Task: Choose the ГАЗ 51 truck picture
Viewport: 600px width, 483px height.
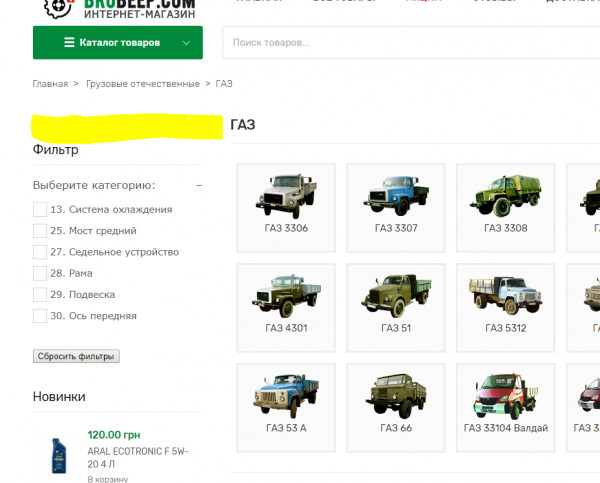Action: tap(396, 296)
